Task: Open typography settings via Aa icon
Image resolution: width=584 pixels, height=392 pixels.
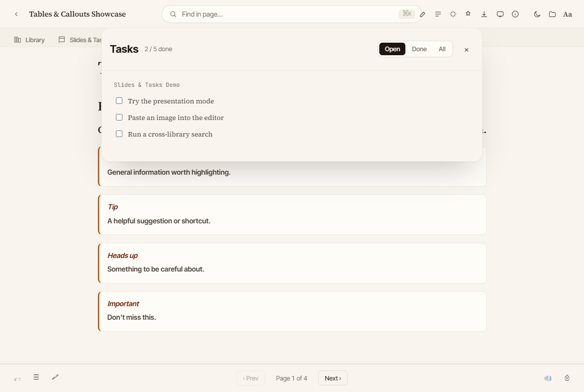Action: coord(567,14)
